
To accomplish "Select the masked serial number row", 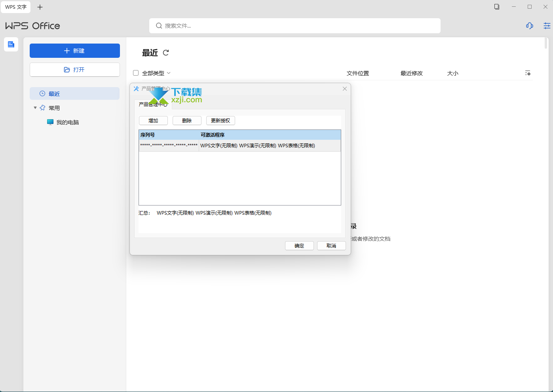I will point(240,146).
